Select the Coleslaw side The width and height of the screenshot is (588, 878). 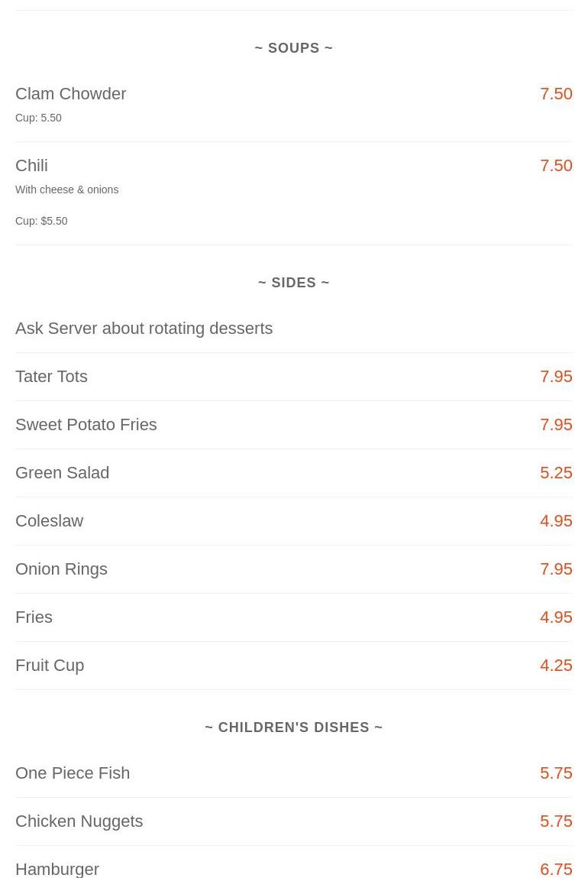pos(49,520)
